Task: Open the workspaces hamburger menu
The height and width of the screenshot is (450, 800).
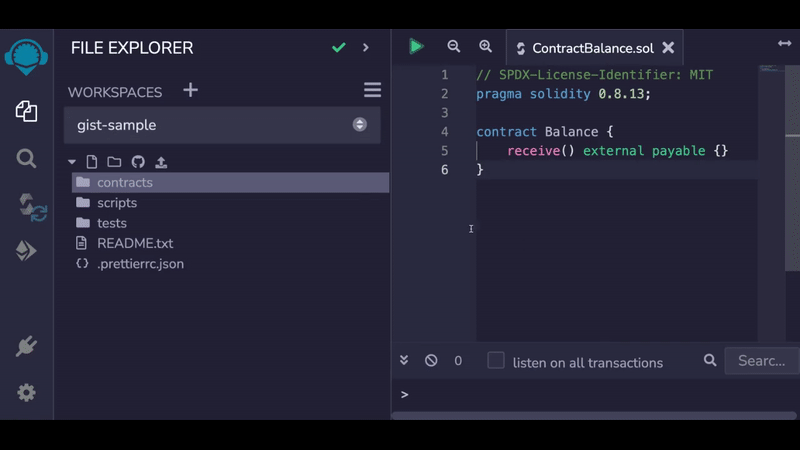Action: point(372,91)
